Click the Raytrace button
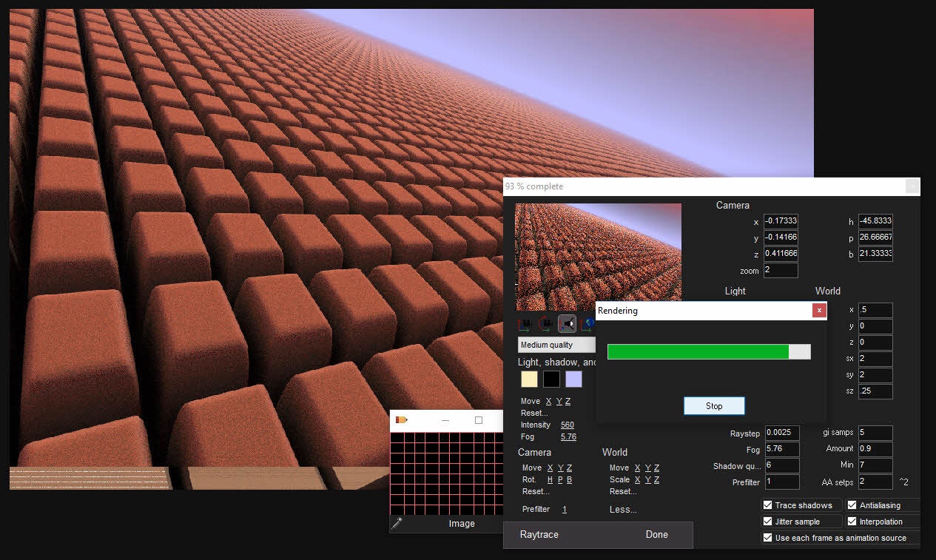936x560 pixels. tap(539, 534)
